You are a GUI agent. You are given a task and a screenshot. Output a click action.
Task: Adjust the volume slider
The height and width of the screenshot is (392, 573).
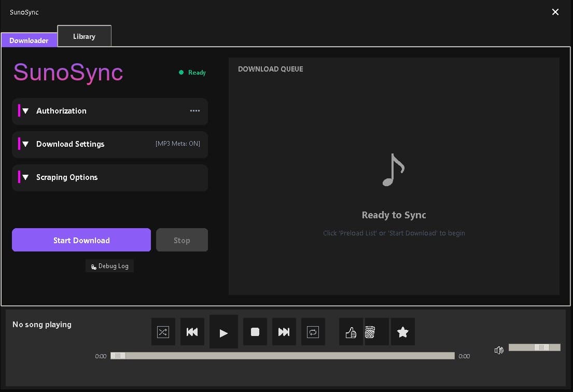tap(535, 347)
